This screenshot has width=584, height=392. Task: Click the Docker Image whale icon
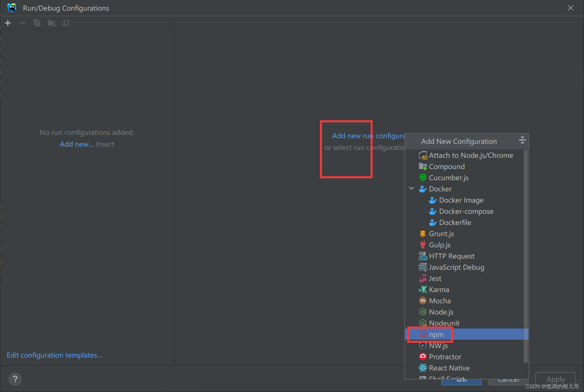[x=433, y=200]
